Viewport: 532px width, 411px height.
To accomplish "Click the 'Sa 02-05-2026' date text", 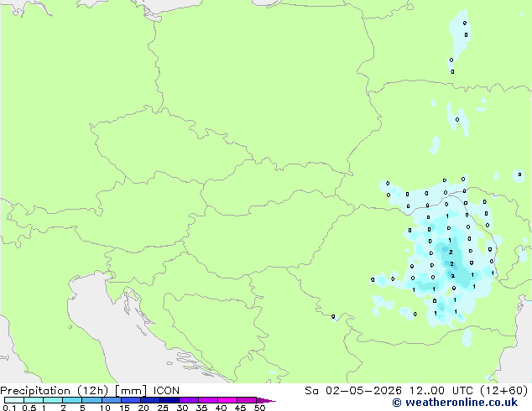I will tap(353, 391).
